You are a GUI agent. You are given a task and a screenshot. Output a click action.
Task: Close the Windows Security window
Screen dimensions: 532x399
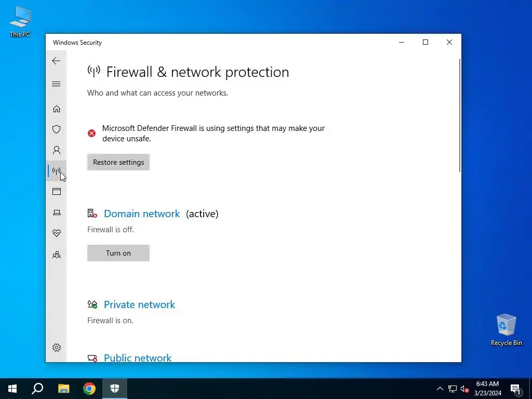coord(449,42)
